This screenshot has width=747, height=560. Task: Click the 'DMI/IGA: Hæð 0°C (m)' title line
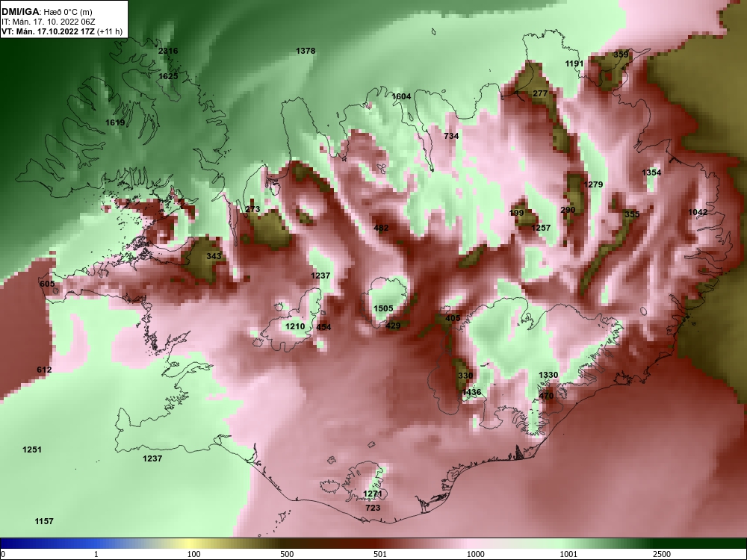pyautogui.click(x=46, y=12)
